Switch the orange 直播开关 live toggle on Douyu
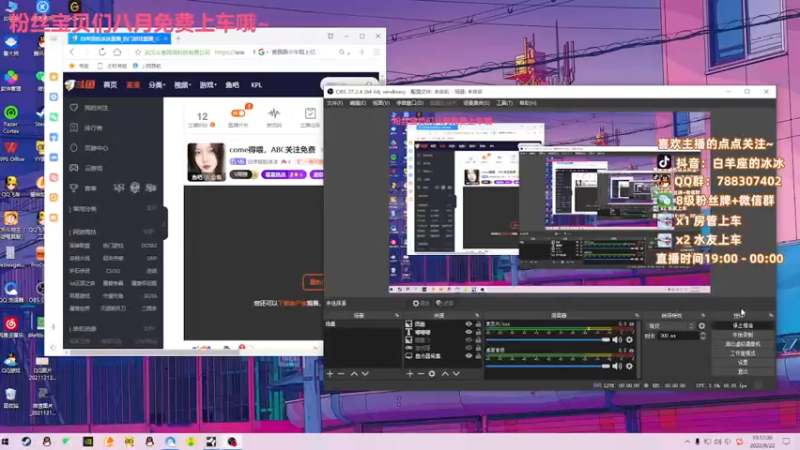This screenshot has width=800, height=450. (238, 113)
